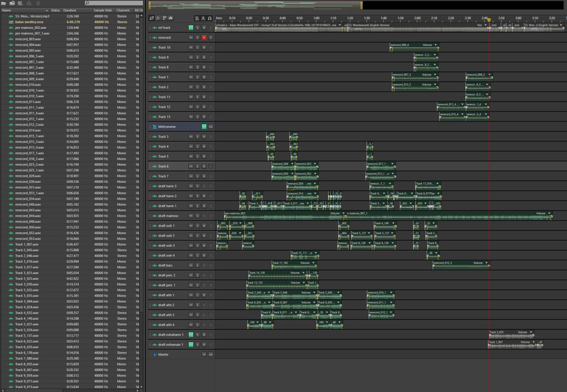Click the global clip stretching icon

point(203,18)
